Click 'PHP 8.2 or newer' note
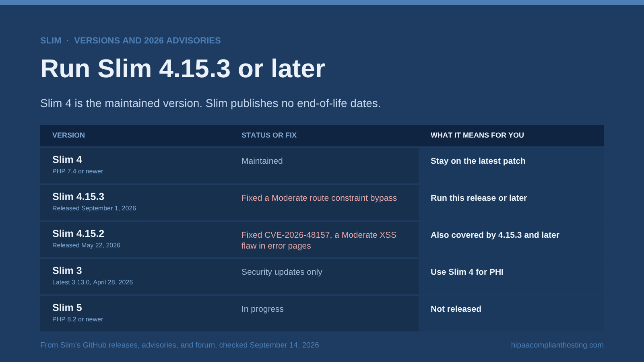The image size is (644, 362). tap(78, 319)
